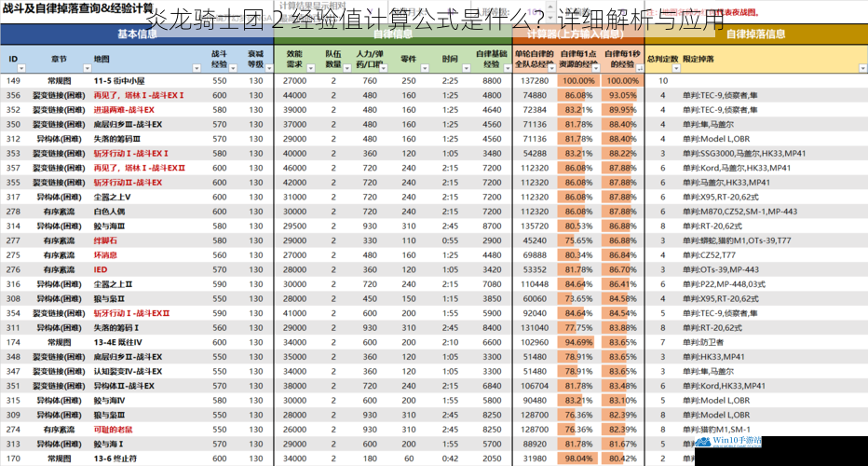This screenshot has width=868, height=466.
Task: Select the total experience cell 135720
Action: click(535, 226)
